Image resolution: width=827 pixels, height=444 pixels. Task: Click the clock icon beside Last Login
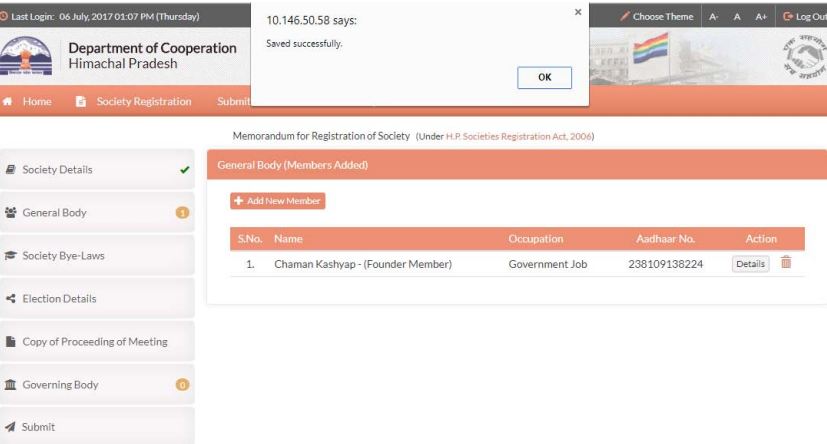tap(4, 16)
